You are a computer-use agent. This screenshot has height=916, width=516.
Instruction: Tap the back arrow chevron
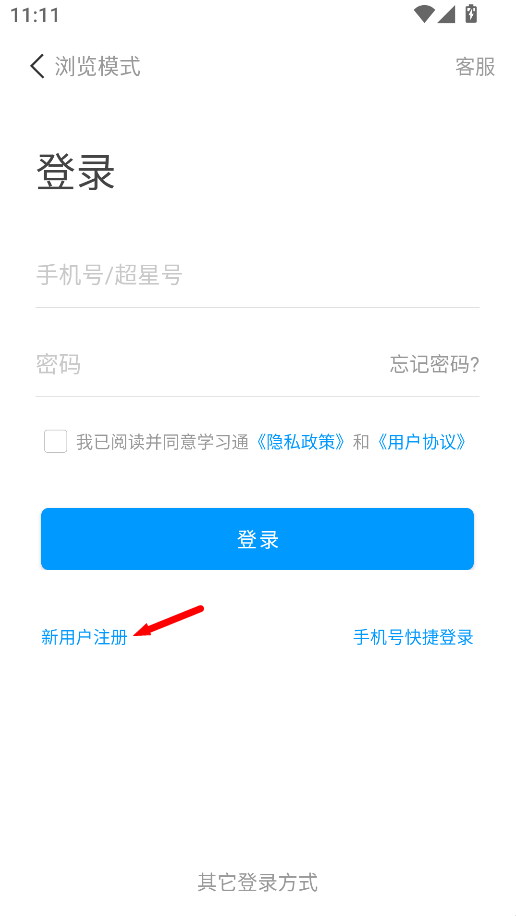[x=37, y=66]
